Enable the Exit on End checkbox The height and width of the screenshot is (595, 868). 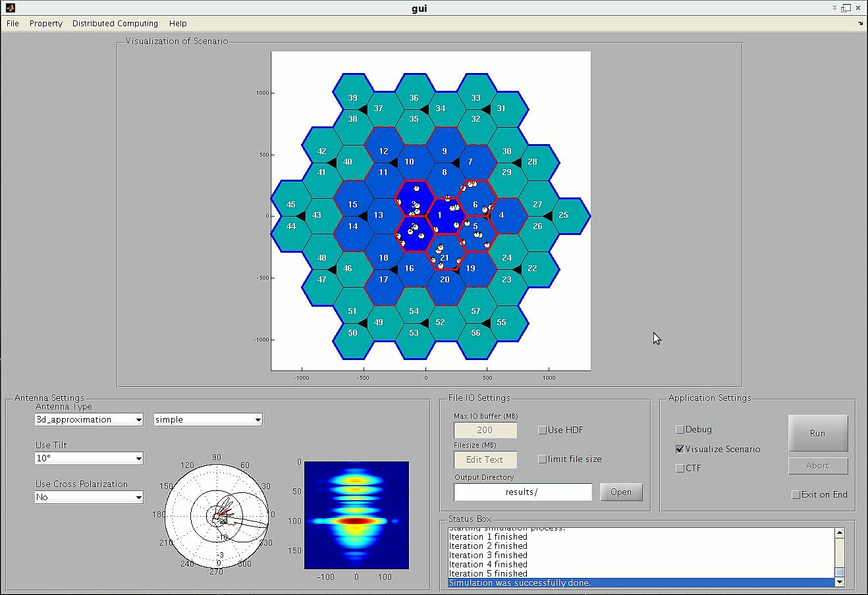click(796, 494)
